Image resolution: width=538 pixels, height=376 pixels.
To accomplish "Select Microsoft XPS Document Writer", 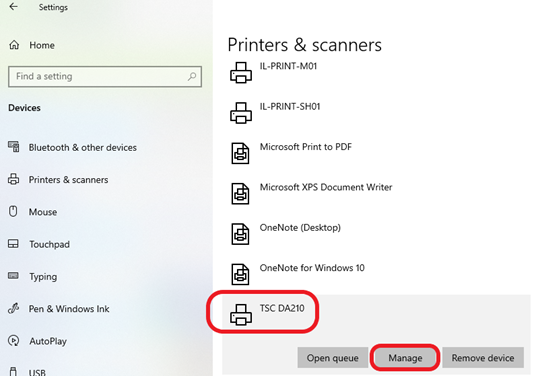I will coord(326,187).
